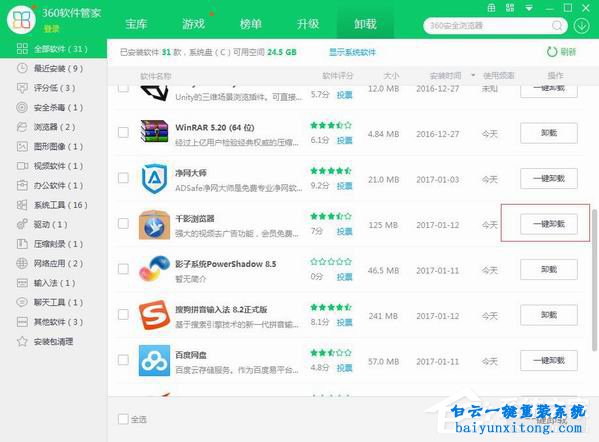Select 压缩刻录 (1) category icon

click(x=22, y=244)
